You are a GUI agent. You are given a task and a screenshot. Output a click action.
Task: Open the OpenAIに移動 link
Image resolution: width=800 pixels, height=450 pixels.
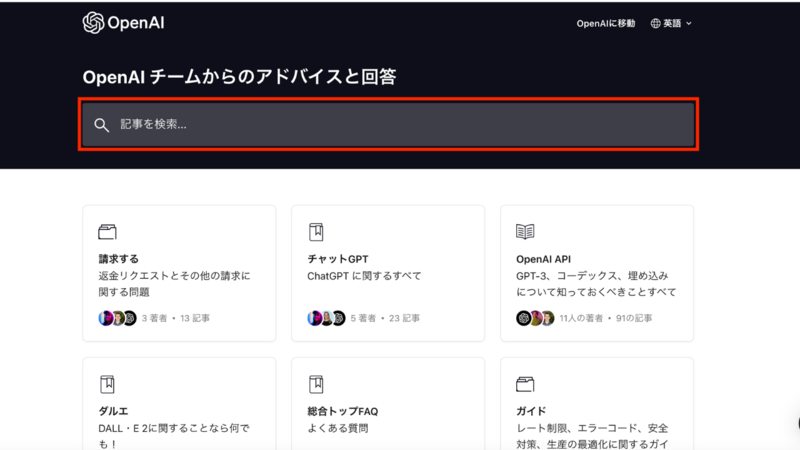tap(606, 23)
